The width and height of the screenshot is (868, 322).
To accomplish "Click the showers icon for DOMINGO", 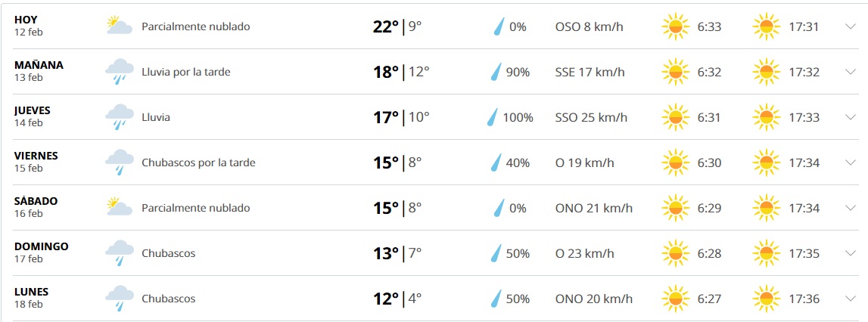I will tap(118, 253).
